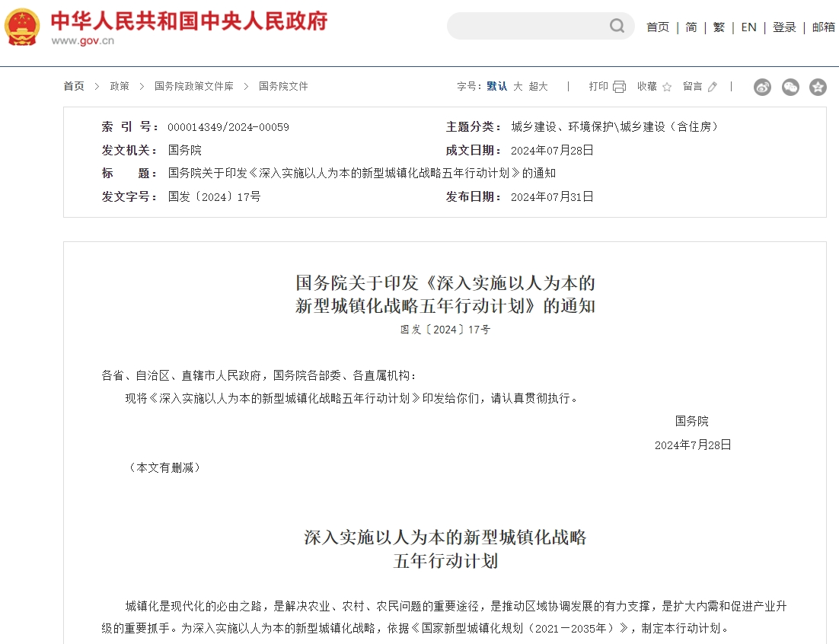Click issuing agency value 国务院 in info table

coord(184,150)
